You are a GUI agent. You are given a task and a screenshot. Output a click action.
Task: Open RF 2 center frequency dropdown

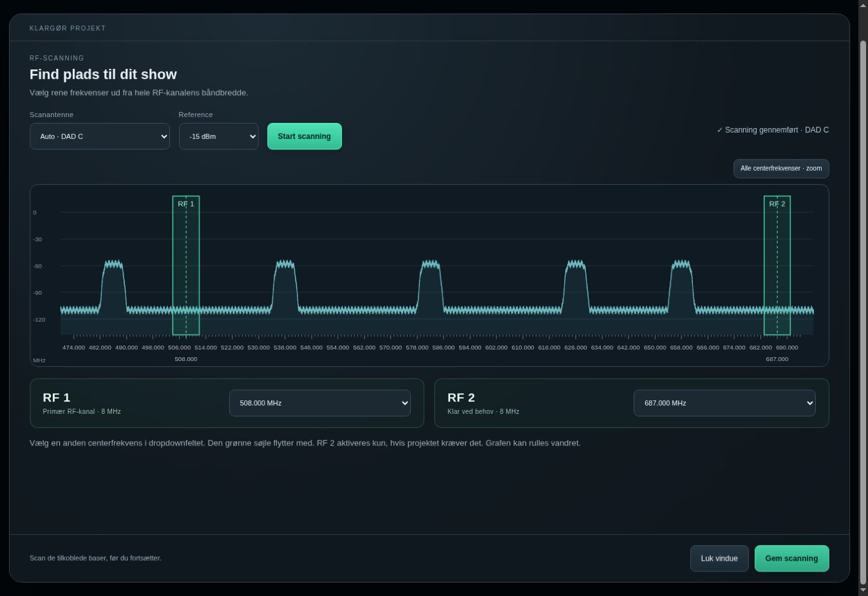[x=724, y=403]
